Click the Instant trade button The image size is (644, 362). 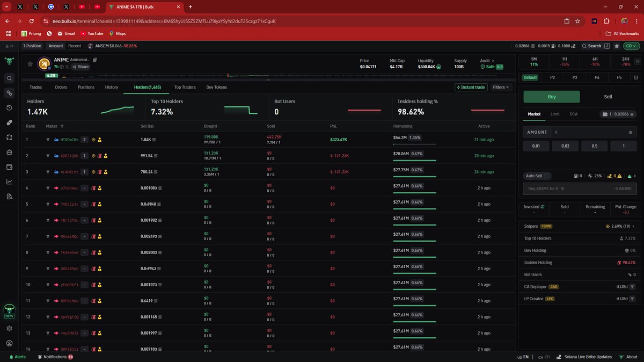coord(471,87)
